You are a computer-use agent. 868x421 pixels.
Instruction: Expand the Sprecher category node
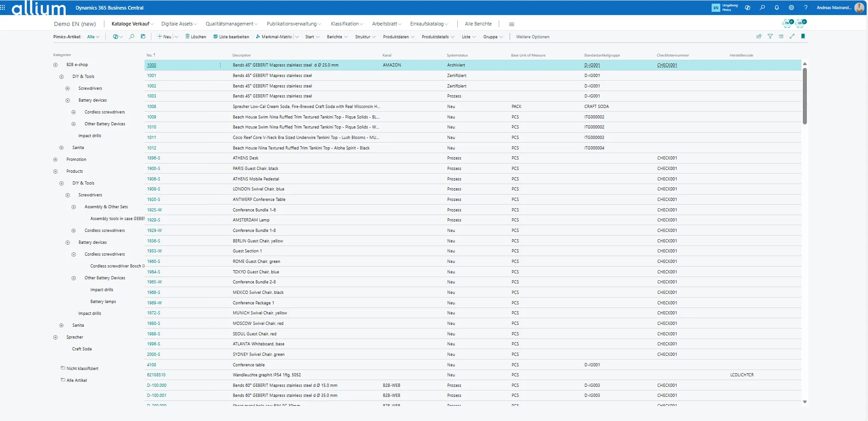pyautogui.click(x=55, y=338)
